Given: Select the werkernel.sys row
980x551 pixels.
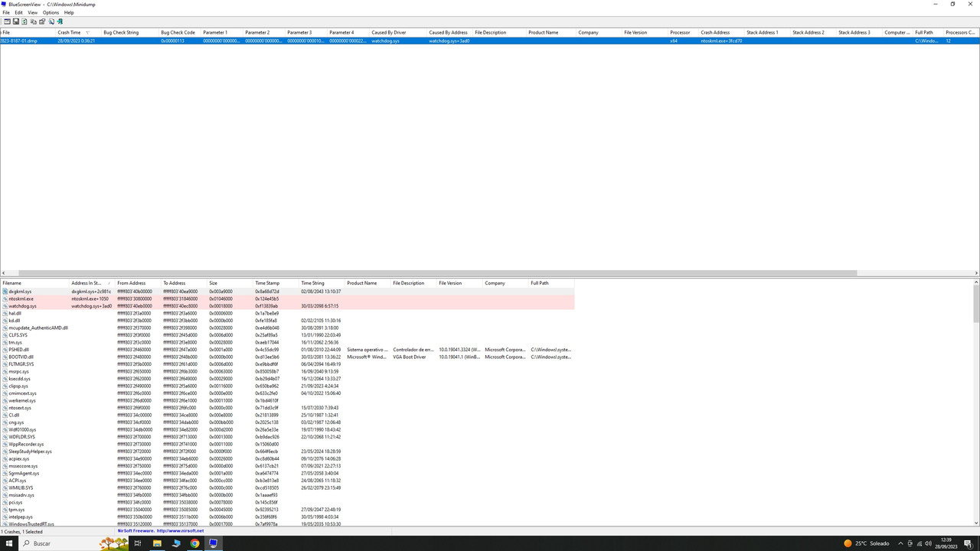Looking at the screenshot, I should pyautogui.click(x=287, y=400).
